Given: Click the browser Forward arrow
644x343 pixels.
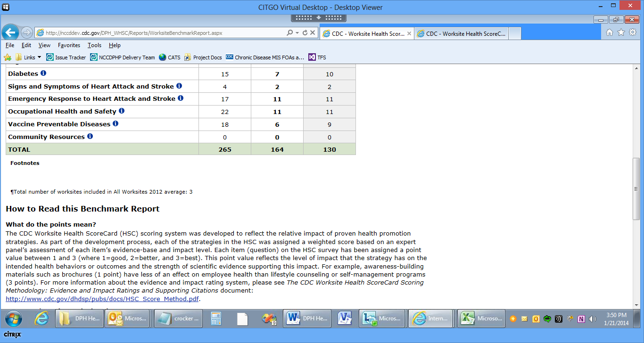Looking at the screenshot, I should (x=26, y=33).
